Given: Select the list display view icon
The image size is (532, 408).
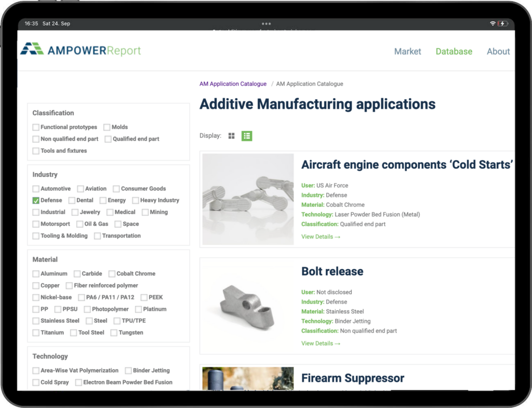Looking at the screenshot, I should [247, 136].
